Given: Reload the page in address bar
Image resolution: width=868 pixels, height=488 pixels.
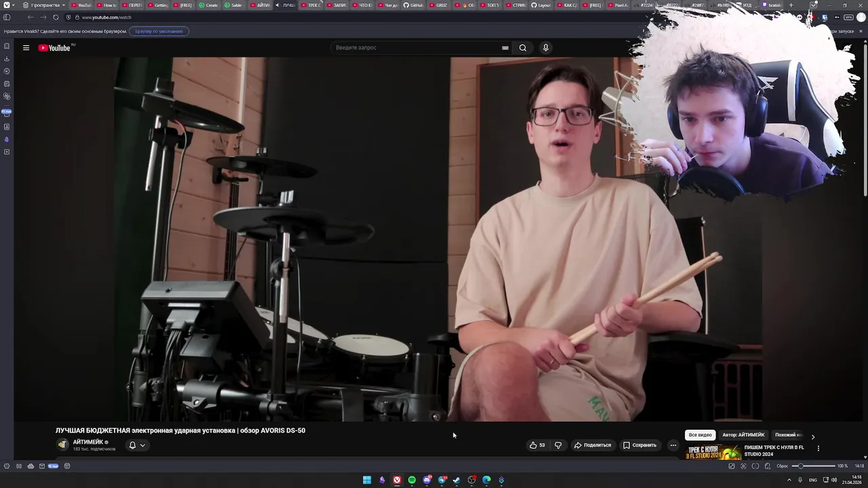Looking at the screenshot, I should [56, 17].
